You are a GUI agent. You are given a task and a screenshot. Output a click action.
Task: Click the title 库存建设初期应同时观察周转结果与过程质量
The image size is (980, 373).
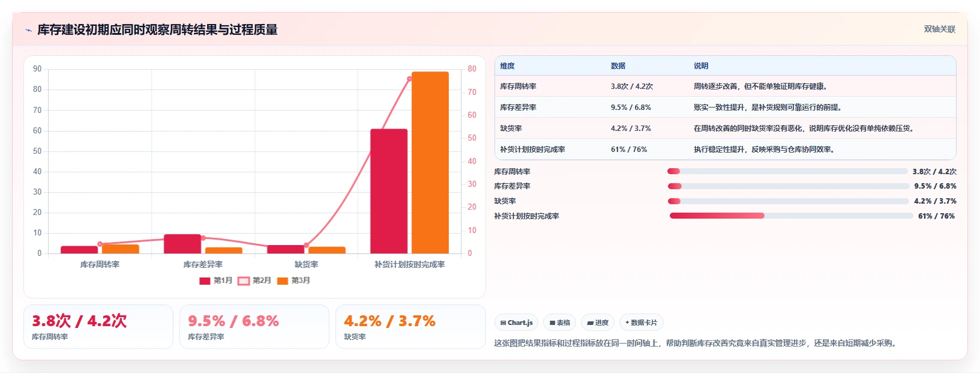[x=157, y=30]
